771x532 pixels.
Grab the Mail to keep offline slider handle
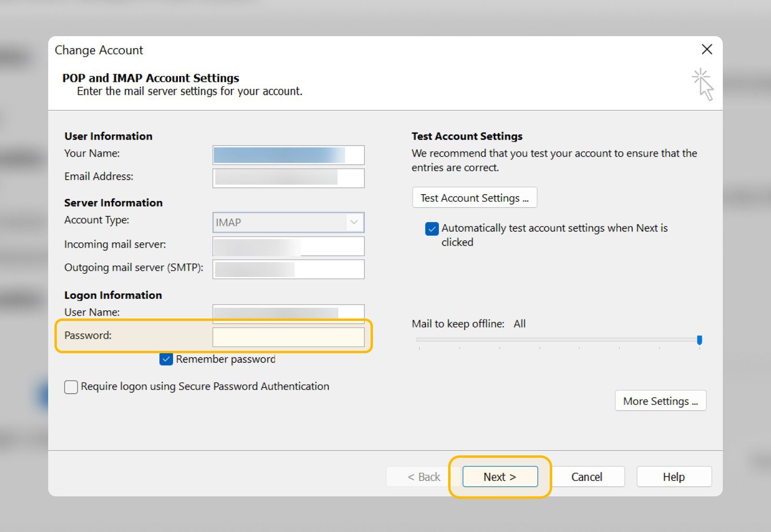pyautogui.click(x=699, y=340)
